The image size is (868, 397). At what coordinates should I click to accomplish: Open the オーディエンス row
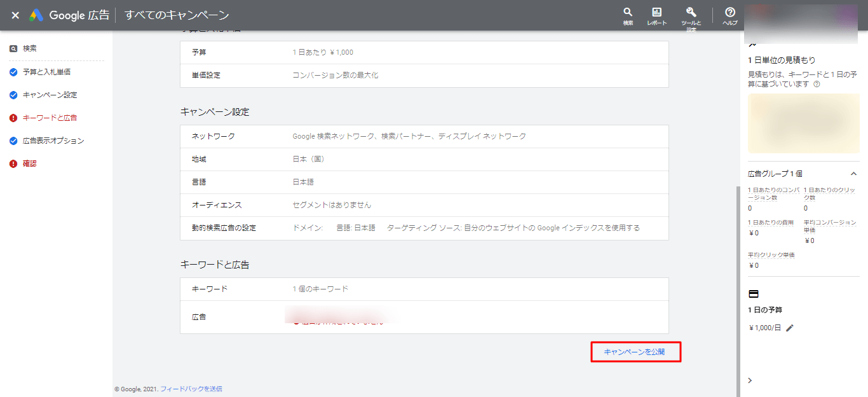(x=424, y=205)
